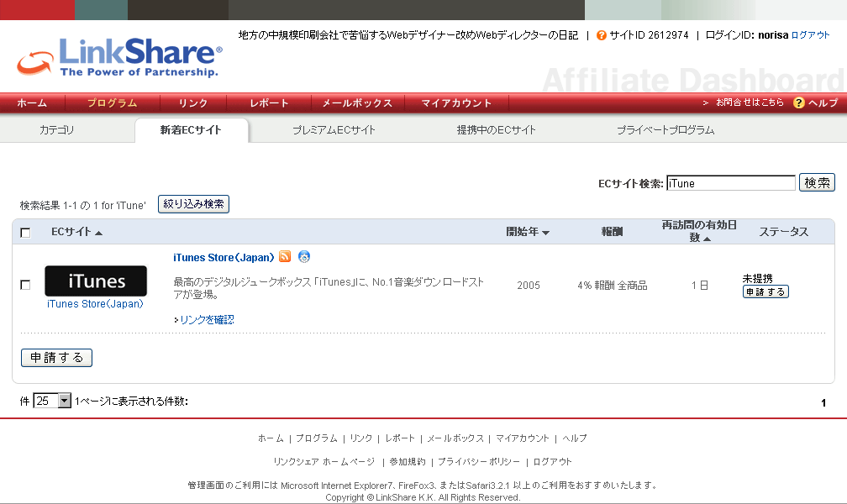This screenshot has height=504, width=847.
Task: Toggle the select-all checkbox in table header
Action: pos(25,233)
